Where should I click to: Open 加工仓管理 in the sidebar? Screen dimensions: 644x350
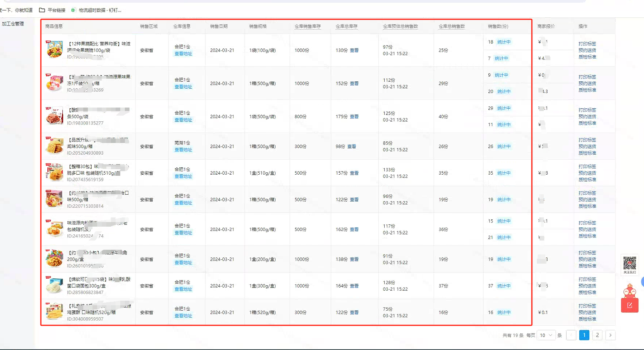pyautogui.click(x=13, y=24)
